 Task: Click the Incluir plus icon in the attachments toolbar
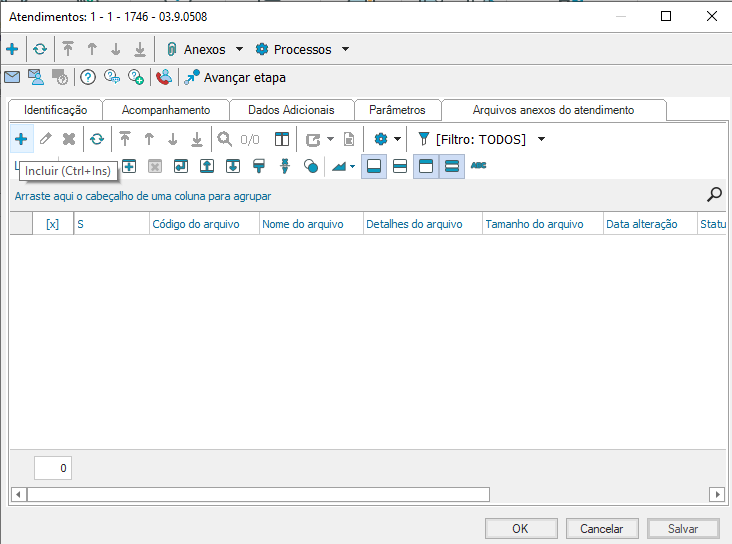21,139
